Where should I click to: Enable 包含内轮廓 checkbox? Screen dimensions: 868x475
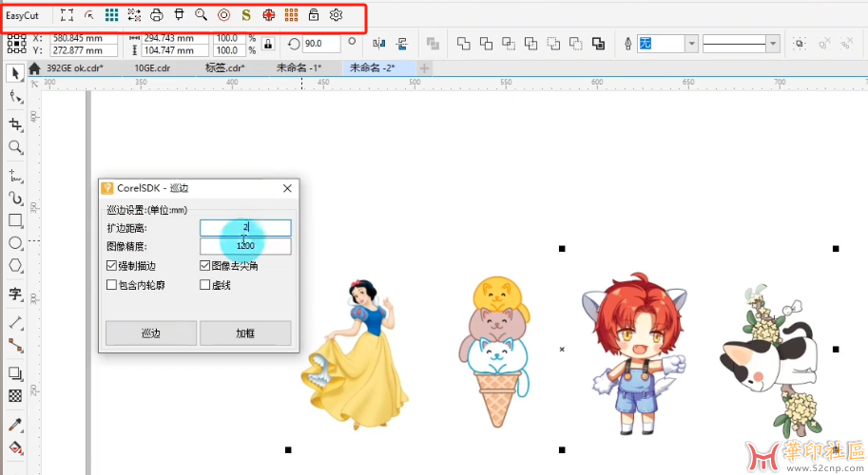point(111,285)
